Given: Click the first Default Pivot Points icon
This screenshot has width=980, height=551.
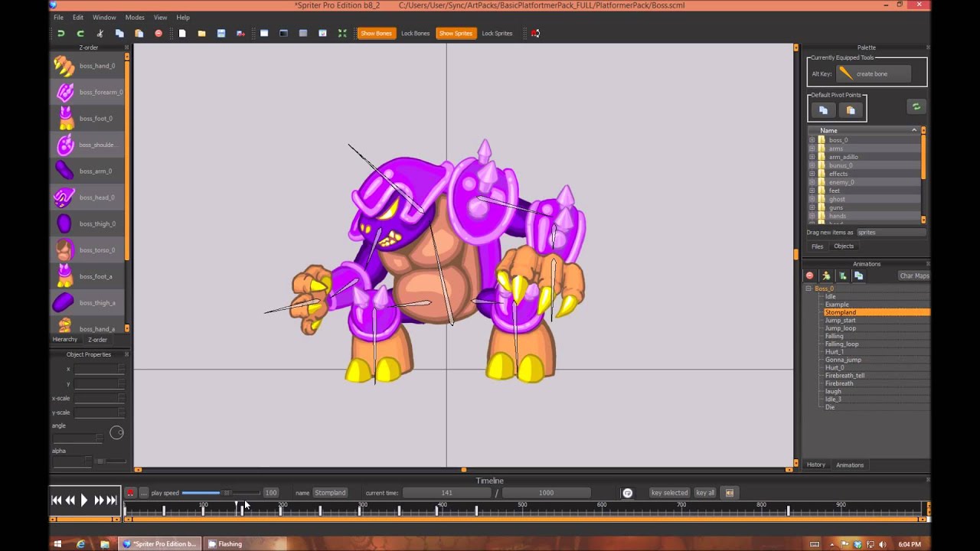Looking at the screenshot, I should click(x=824, y=110).
